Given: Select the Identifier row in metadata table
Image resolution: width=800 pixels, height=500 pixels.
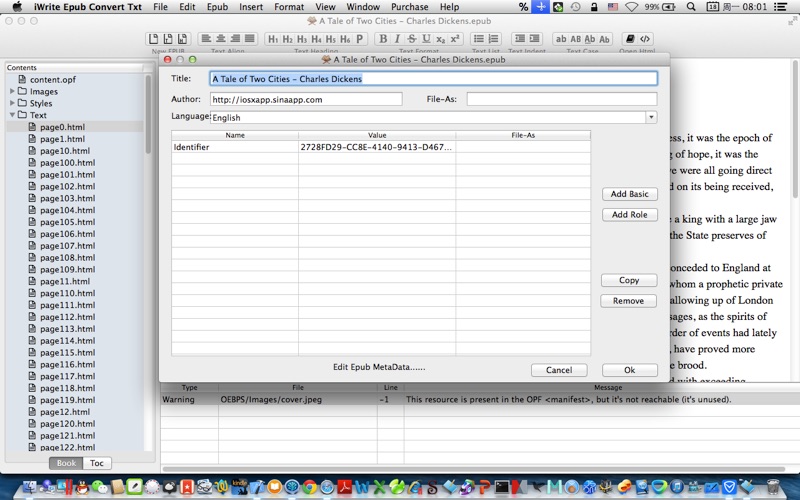Looking at the screenshot, I should [381, 147].
